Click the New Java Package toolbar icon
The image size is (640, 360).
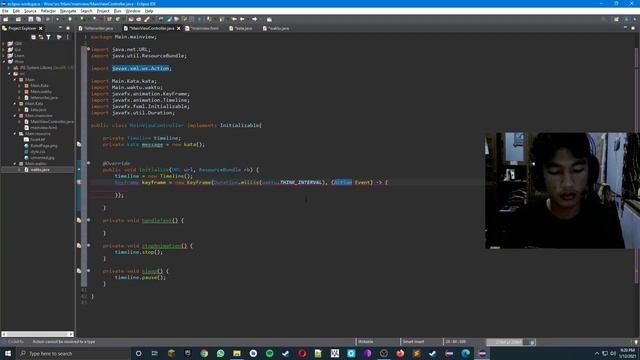coord(109,19)
